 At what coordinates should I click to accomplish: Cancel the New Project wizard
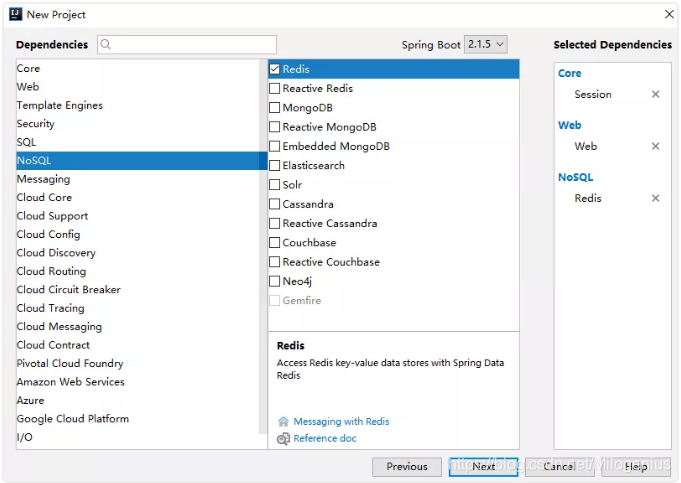point(559,466)
